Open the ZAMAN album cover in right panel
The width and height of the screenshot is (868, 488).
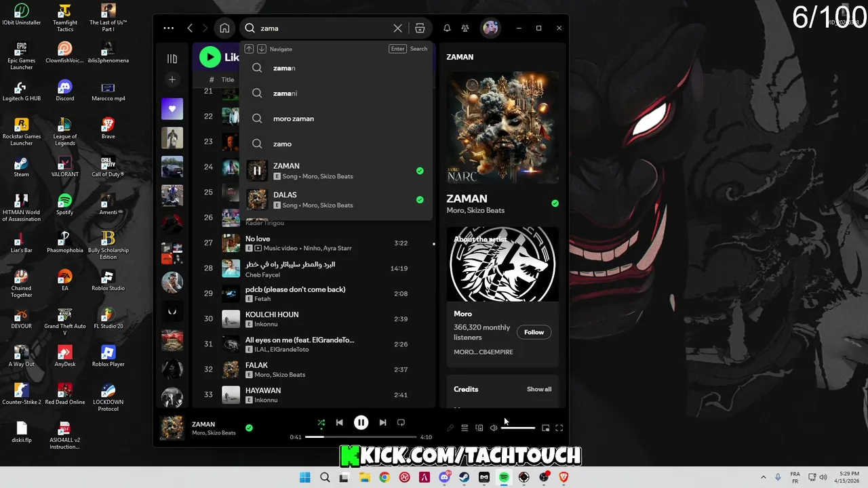click(x=502, y=128)
